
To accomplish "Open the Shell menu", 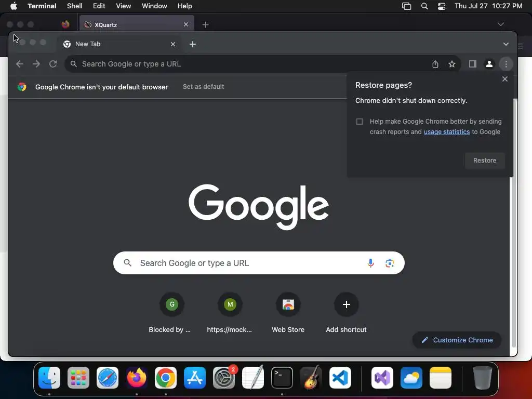I will click(x=75, y=6).
